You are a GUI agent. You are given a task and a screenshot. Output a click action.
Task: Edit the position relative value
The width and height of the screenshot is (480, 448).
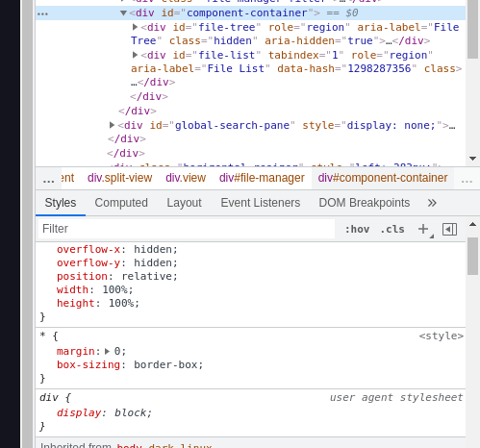146,276
